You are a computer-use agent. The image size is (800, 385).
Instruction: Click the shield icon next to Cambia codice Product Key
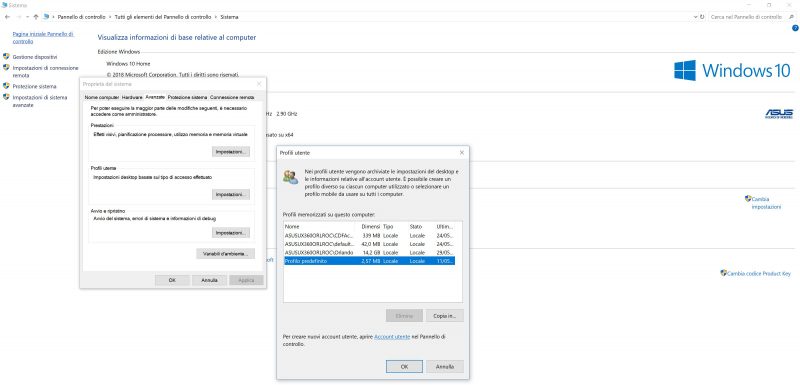[x=723, y=273]
